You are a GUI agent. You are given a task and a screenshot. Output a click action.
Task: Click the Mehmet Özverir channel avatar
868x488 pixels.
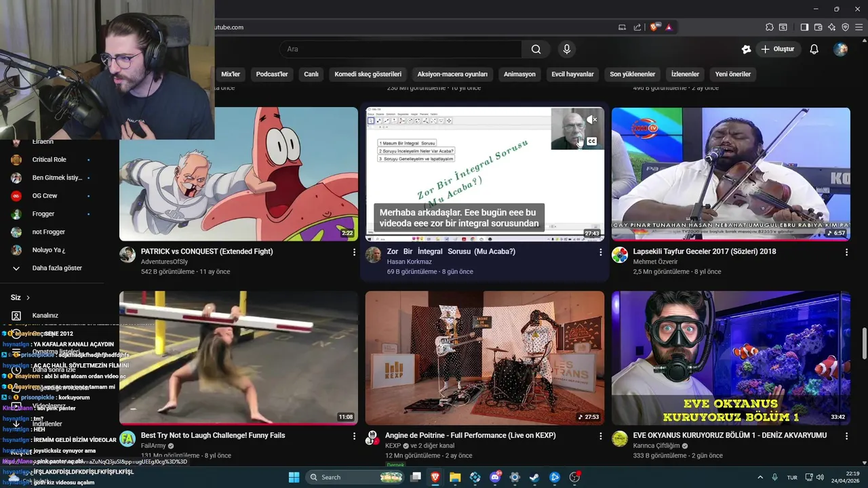point(620,255)
